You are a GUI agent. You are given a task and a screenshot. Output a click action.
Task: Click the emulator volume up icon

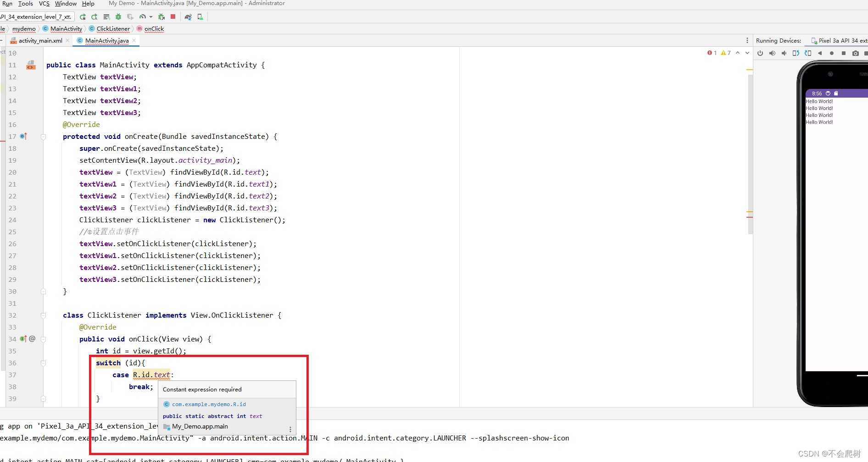(x=772, y=53)
